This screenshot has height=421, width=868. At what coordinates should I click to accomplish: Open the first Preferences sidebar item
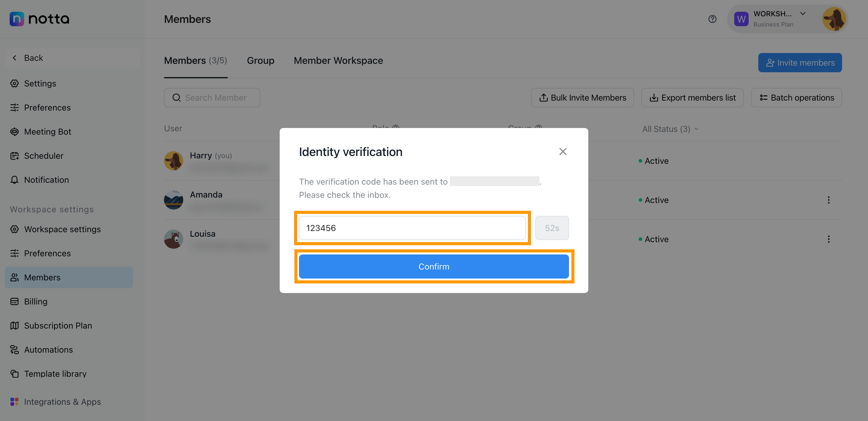(69, 108)
